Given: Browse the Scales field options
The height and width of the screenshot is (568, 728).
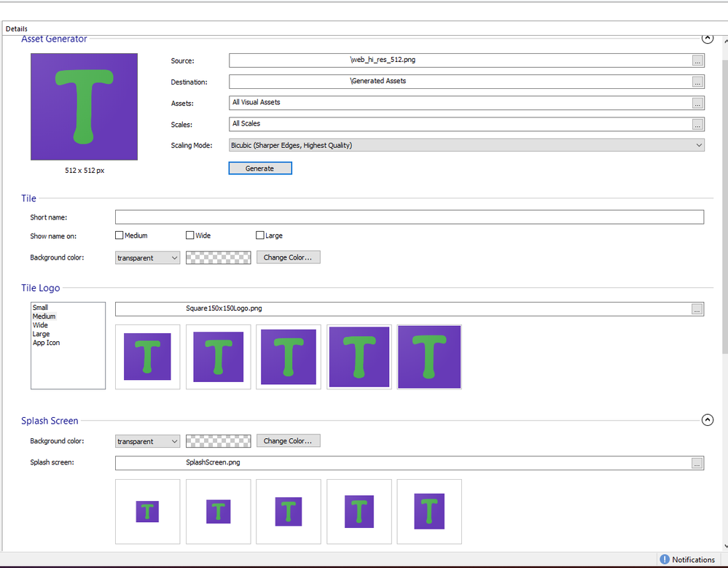Looking at the screenshot, I should [698, 124].
